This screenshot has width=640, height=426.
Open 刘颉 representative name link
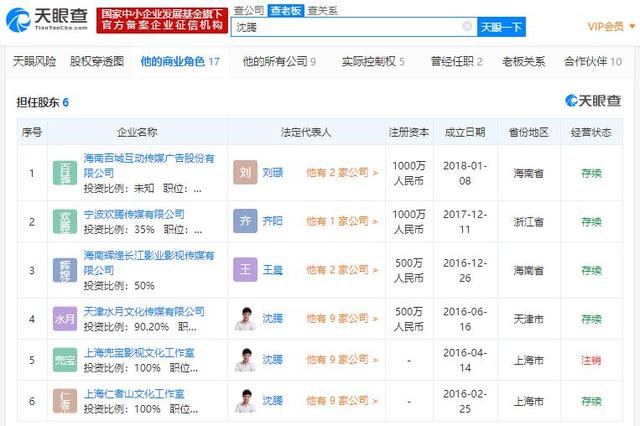(x=273, y=173)
